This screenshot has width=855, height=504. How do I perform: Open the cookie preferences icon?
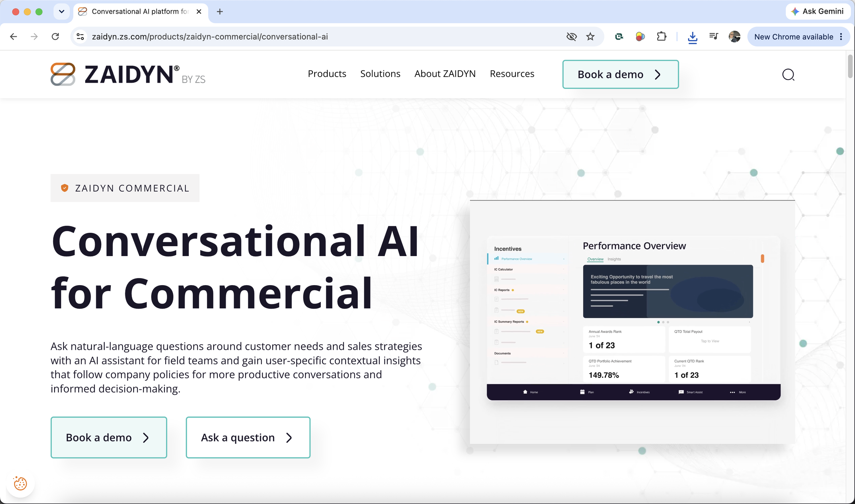pos(20,483)
